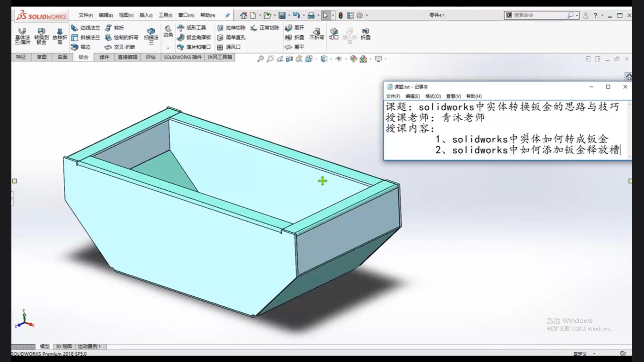Open the 插入(I) menu
The width and height of the screenshot is (644, 362).
(146, 15)
